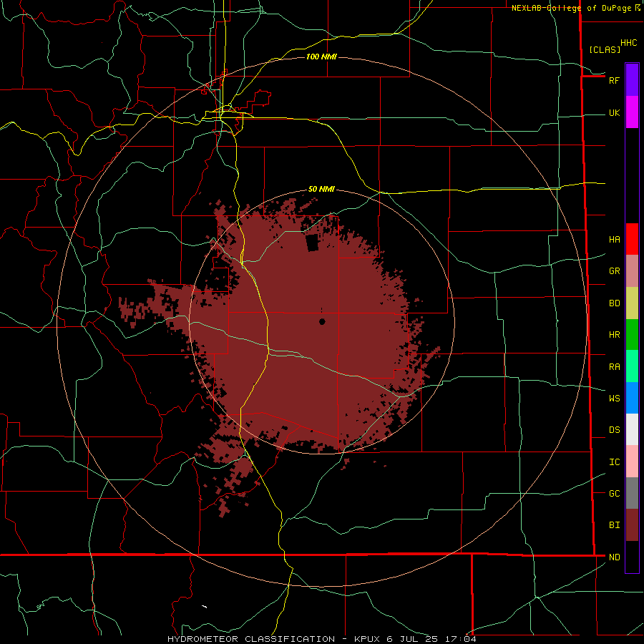
Task: Click the NEXLAB-College of DuPage text
Action: tap(572, 8)
